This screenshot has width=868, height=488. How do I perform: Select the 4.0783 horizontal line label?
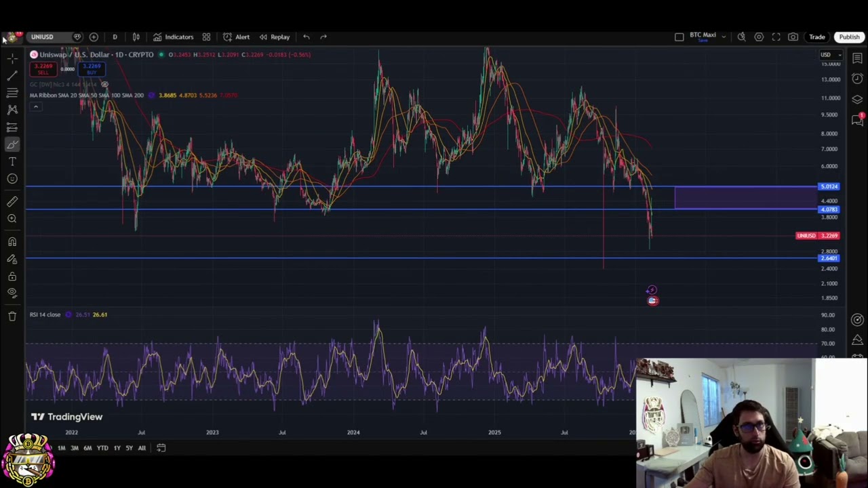click(x=829, y=209)
